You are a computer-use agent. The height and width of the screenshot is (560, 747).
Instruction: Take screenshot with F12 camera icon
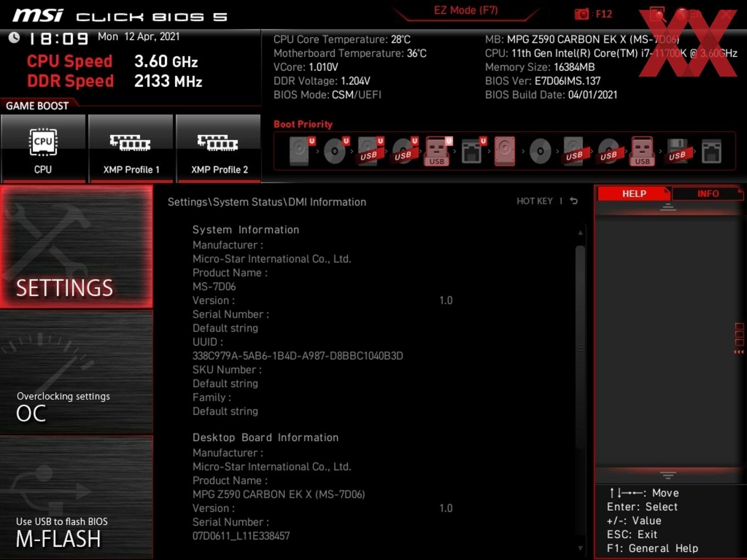(582, 14)
